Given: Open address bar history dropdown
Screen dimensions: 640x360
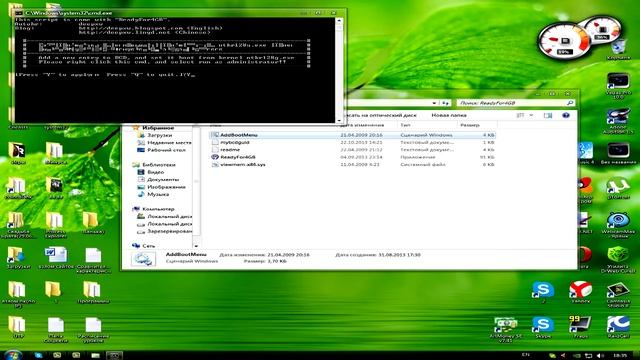Looking at the screenshot, I should [434, 103].
